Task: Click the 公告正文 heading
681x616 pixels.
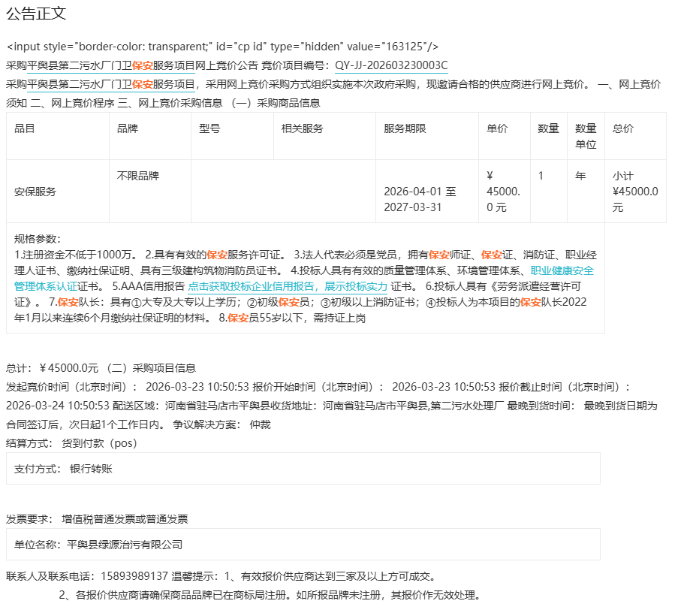Action: [x=36, y=13]
